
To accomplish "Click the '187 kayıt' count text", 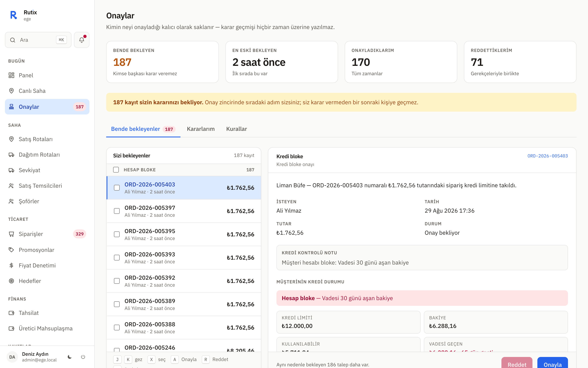I will 244,155.
